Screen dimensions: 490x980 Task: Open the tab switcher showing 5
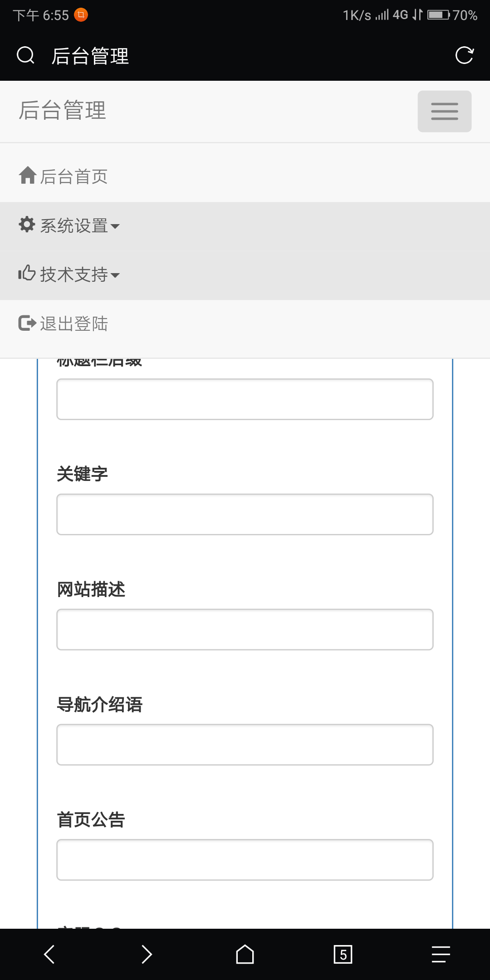tap(343, 954)
